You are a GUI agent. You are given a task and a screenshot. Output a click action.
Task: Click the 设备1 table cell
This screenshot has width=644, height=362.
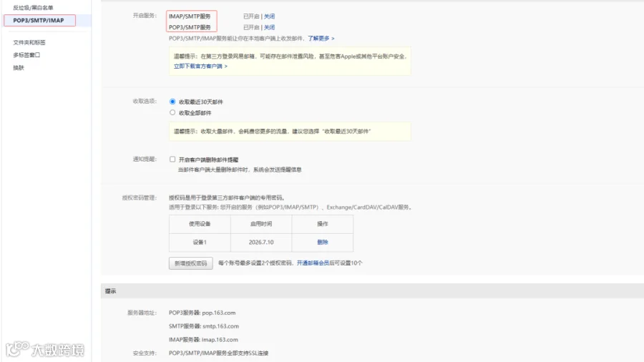tap(200, 243)
